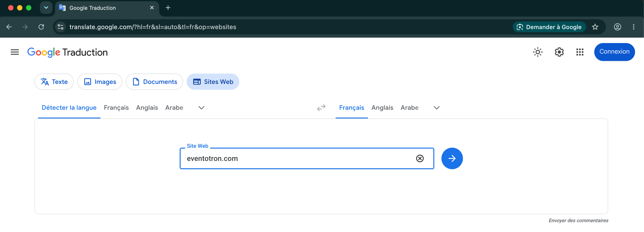Go forward in browser history
The height and width of the screenshot is (232, 644).
coord(25,27)
